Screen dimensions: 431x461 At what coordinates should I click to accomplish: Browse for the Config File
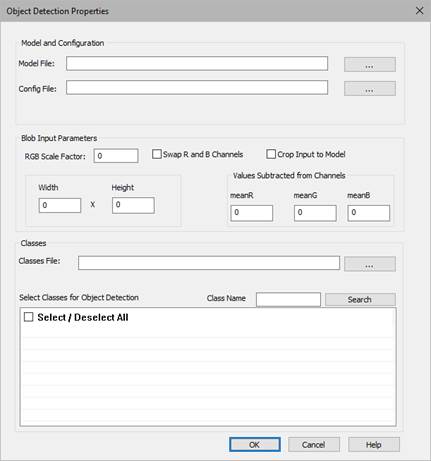(x=370, y=88)
